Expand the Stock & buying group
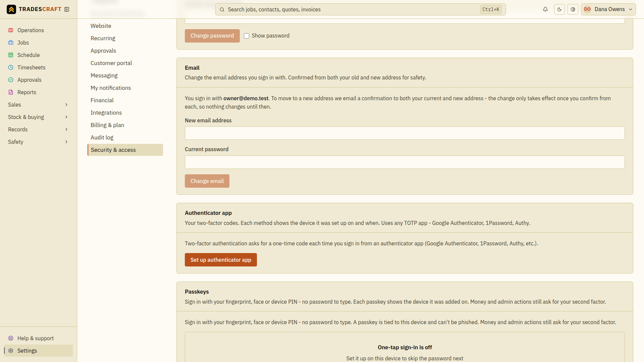Viewport: 644px width, 362px height. point(38,117)
